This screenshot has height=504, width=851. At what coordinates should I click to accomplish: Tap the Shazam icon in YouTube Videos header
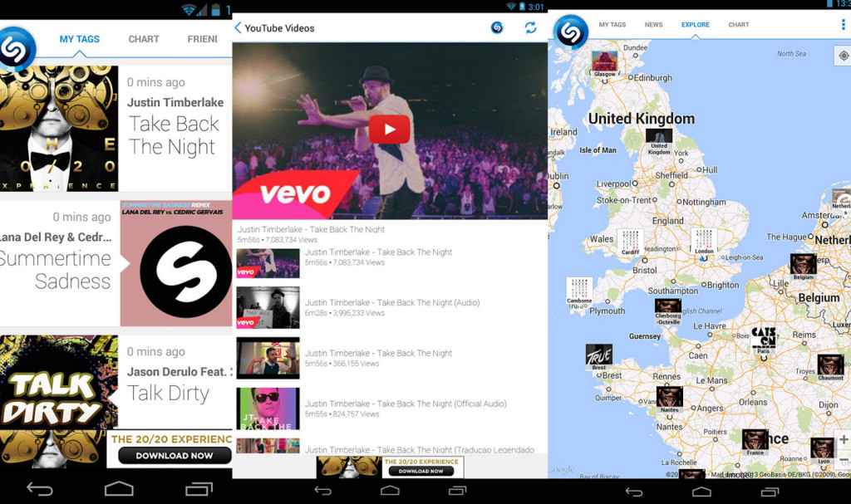[x=497, y=27]
